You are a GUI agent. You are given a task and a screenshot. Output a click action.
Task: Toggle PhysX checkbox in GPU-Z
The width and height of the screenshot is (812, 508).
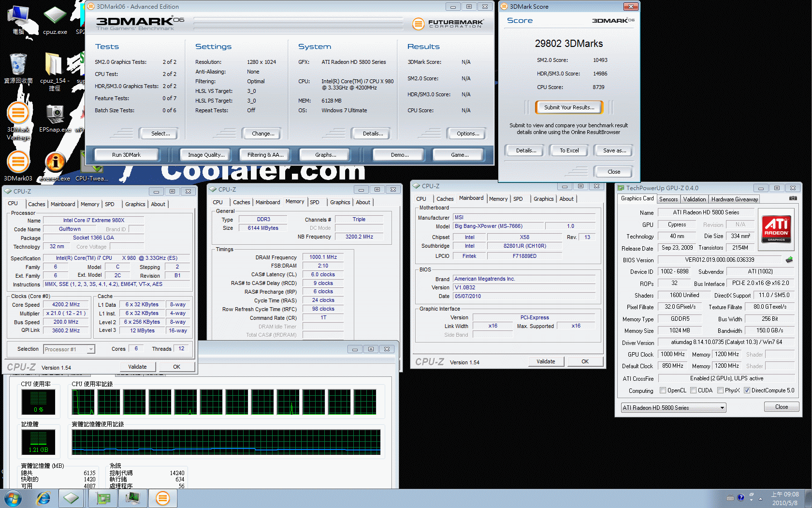[x=721, y=390]
